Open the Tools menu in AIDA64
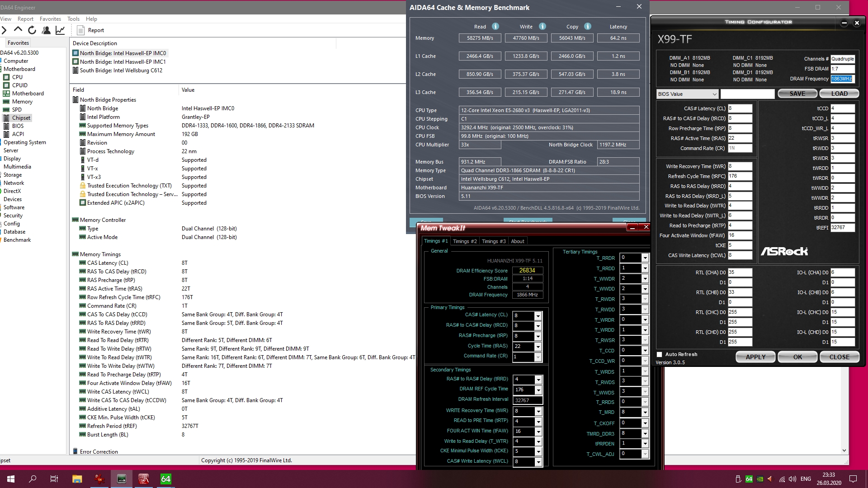Image resolution: width=868 pixels, height=488 pixels. click(73, 19)
